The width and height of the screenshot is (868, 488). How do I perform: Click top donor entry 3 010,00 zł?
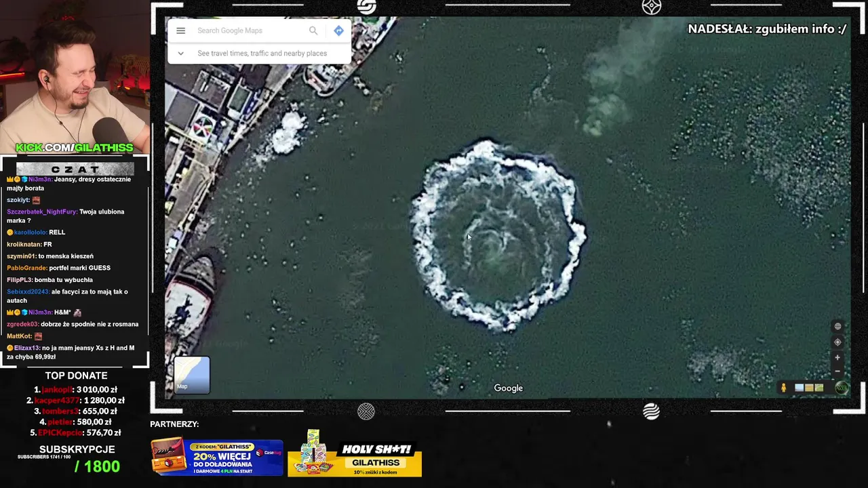[x=76, y=390]
